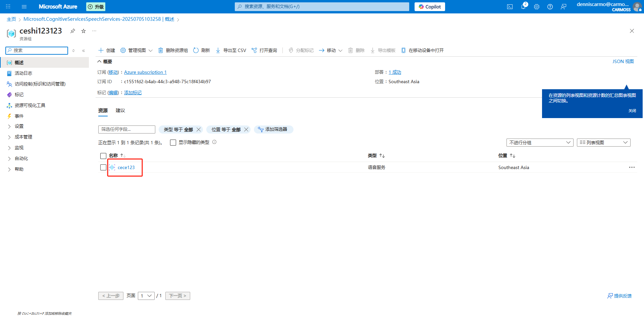The width and height of the screenshot is (644, 317).
Task: Click the sidebar 搜索 input
Action: 37,51
